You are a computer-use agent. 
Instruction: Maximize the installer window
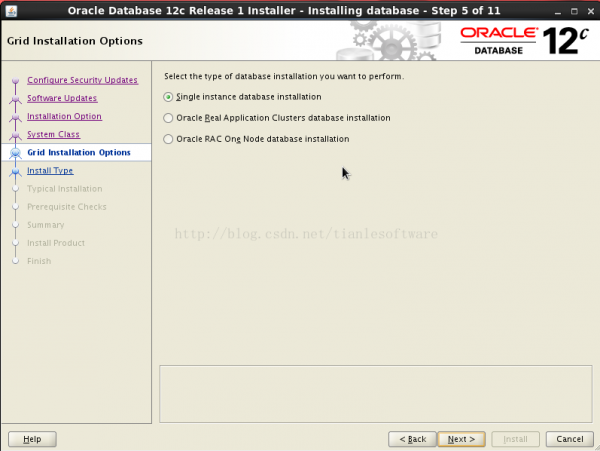pos(574,11)
